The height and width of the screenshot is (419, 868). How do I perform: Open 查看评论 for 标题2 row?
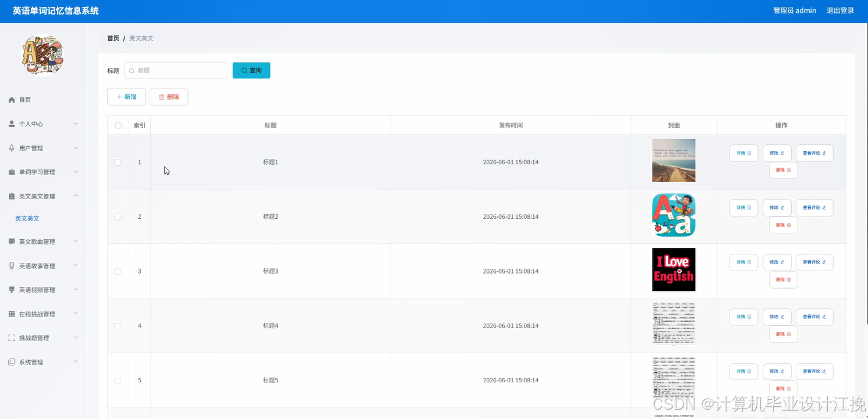[x=814, y=208]
